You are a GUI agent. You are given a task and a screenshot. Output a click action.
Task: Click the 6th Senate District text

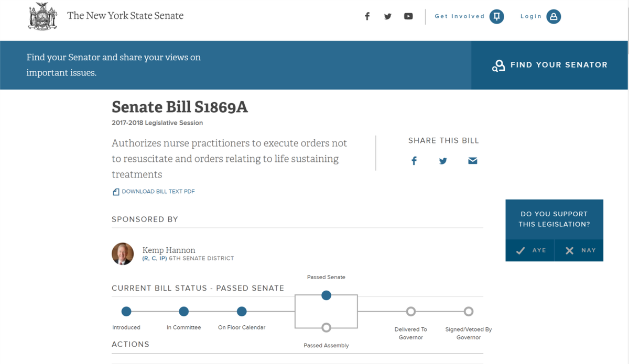point(201,259)
